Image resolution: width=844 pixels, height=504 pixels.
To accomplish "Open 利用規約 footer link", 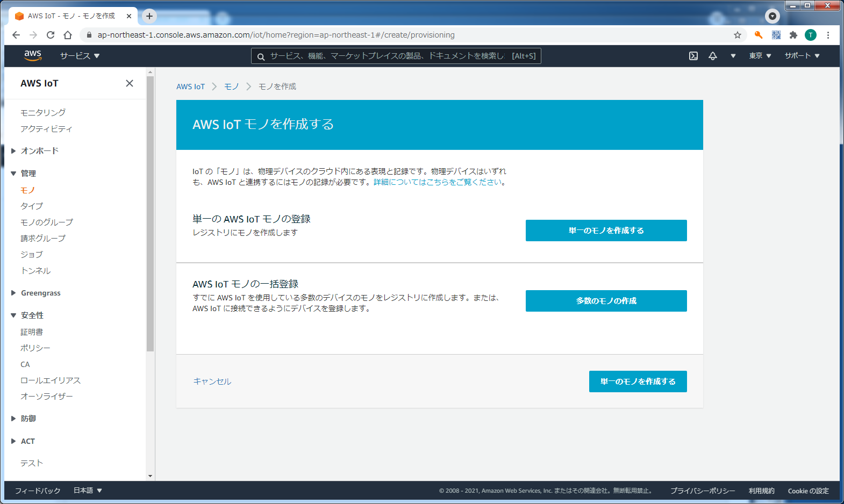I will point(762,491).
